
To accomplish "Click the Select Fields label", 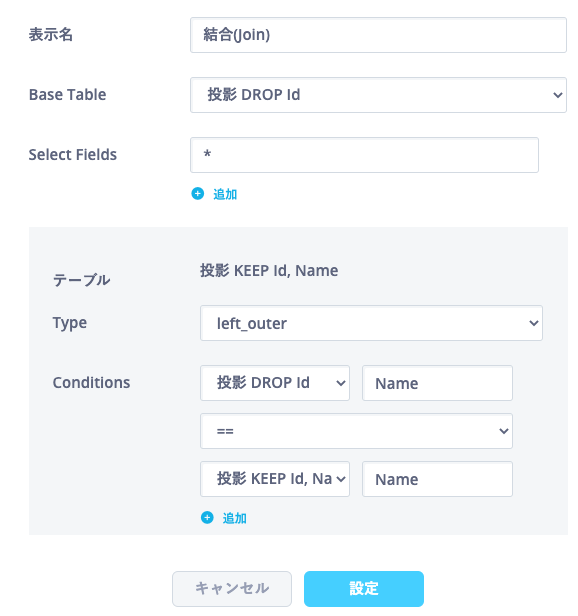I will coord(73,155).
